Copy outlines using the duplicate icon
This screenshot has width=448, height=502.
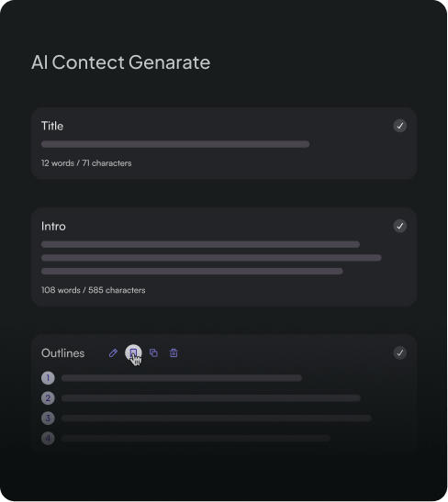coord(153,352)
